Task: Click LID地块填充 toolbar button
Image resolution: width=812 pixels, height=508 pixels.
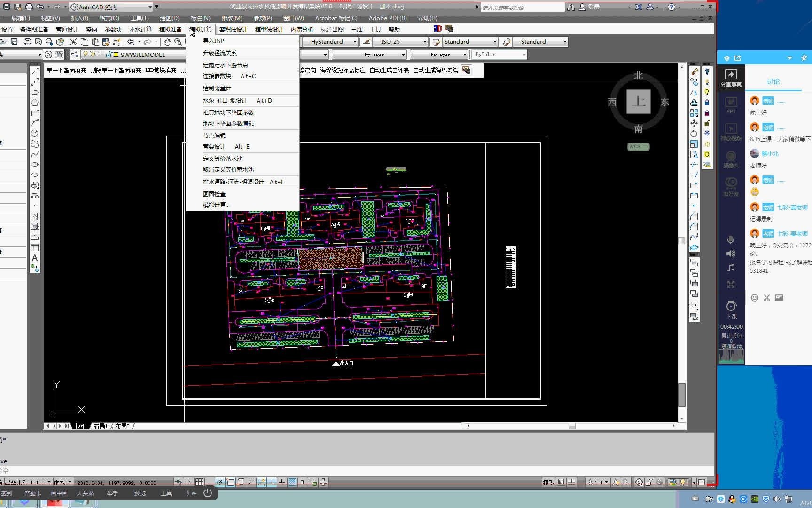Action: [161, 71]
